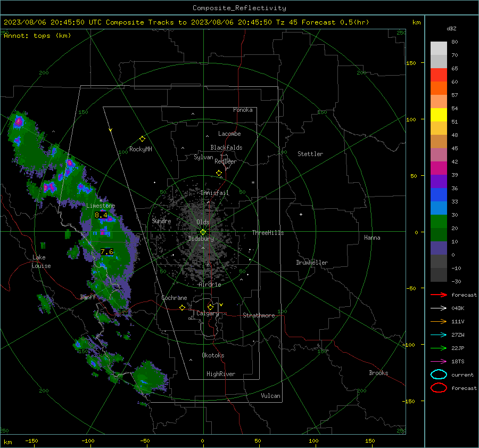This screenshot has width=479, height=448.
Task: Click yellow diamond marker at radar center
Action: (x=203, y=232)
